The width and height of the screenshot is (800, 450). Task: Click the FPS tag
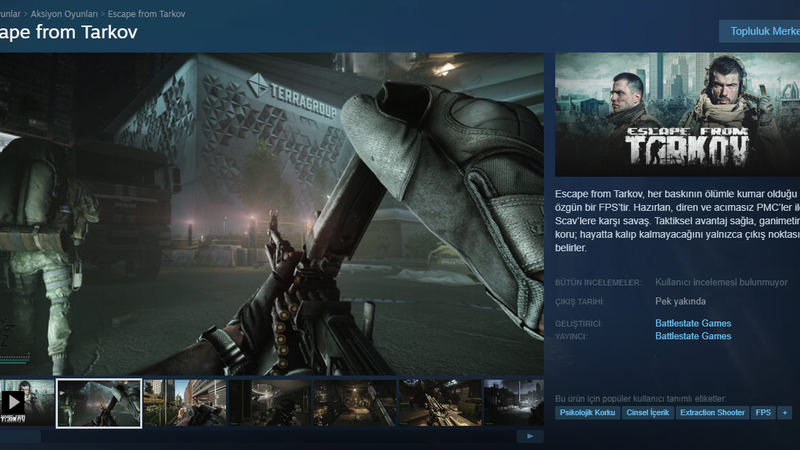(764, 412)
